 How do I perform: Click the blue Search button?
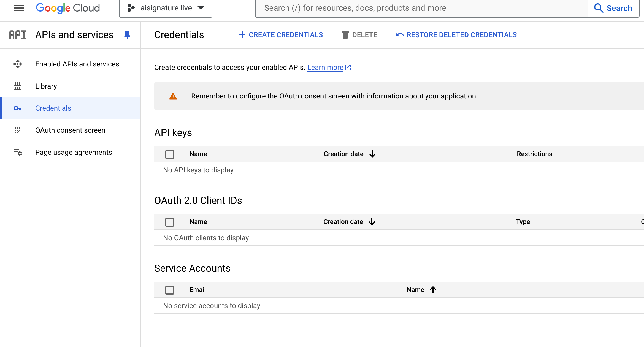tap(613, 8)
